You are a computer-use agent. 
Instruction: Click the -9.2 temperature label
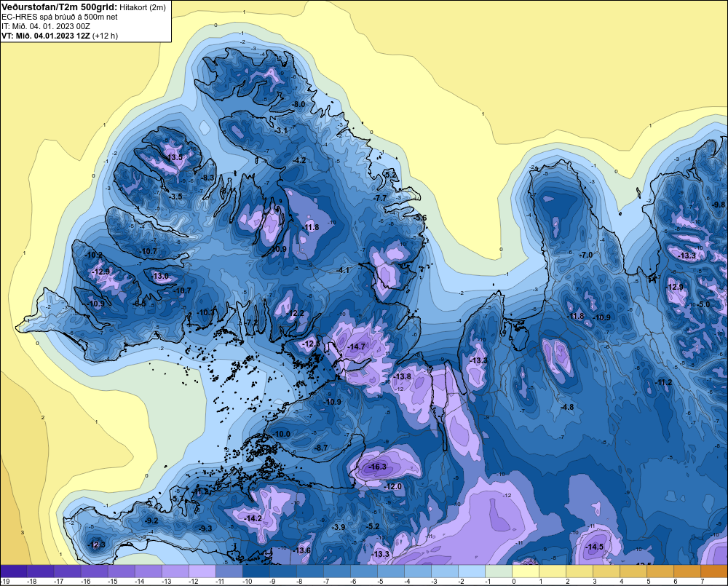pos(152,520)
